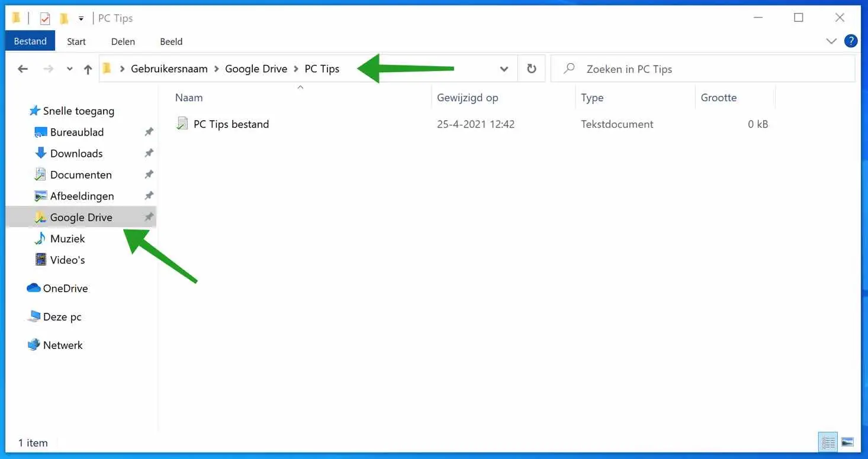
Task: Click Google Drive in the address path
Action: (x=256, y=69)
